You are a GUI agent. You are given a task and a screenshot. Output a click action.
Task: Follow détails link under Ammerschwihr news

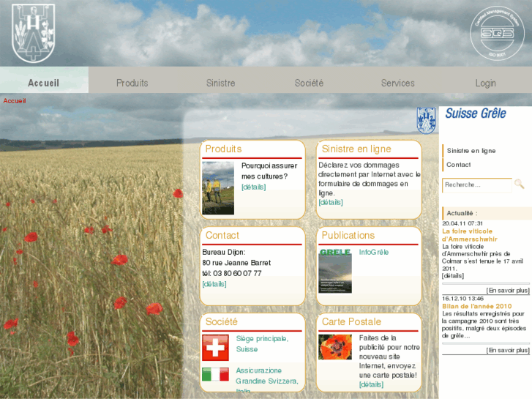pyautogui.click(x=453, y=276)
